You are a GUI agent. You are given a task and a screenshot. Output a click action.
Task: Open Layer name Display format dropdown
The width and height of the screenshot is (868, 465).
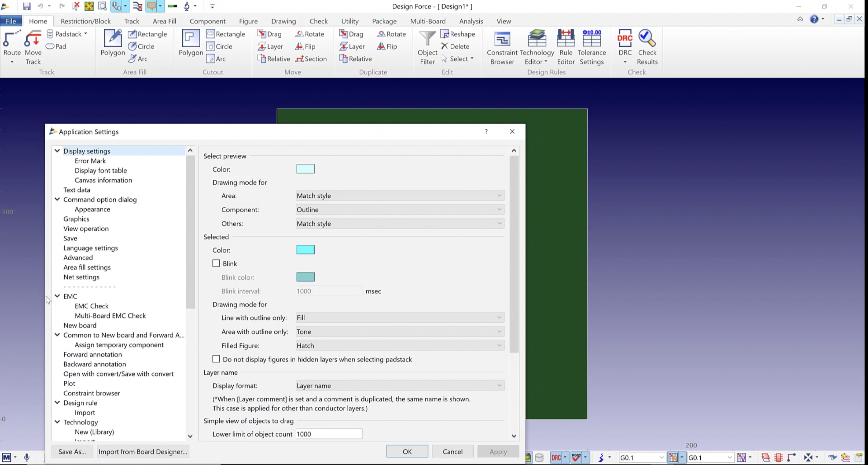point(400,385)
